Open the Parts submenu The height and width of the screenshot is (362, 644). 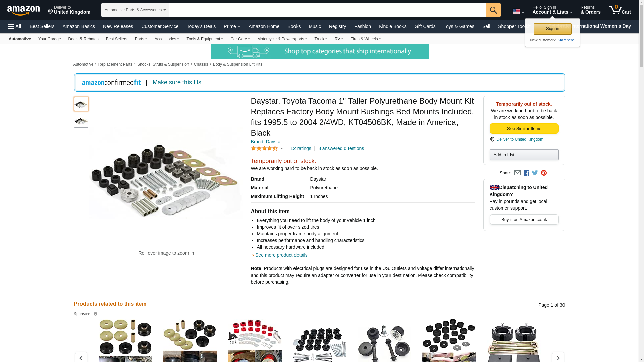pyautogui.click(x=141, y=39)
